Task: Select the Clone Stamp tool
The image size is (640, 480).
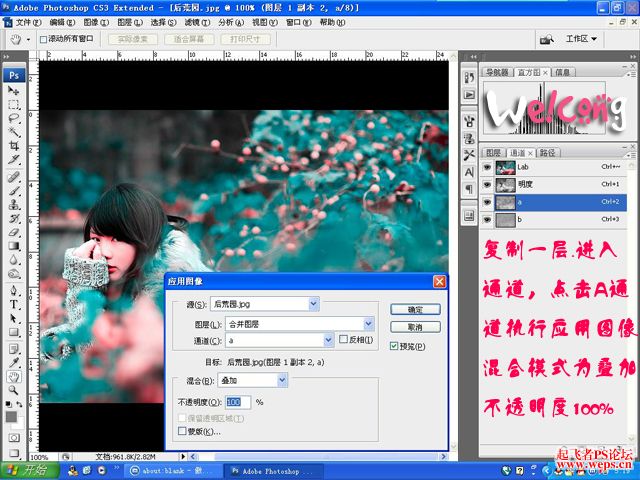Action: [x=14, y=204]
